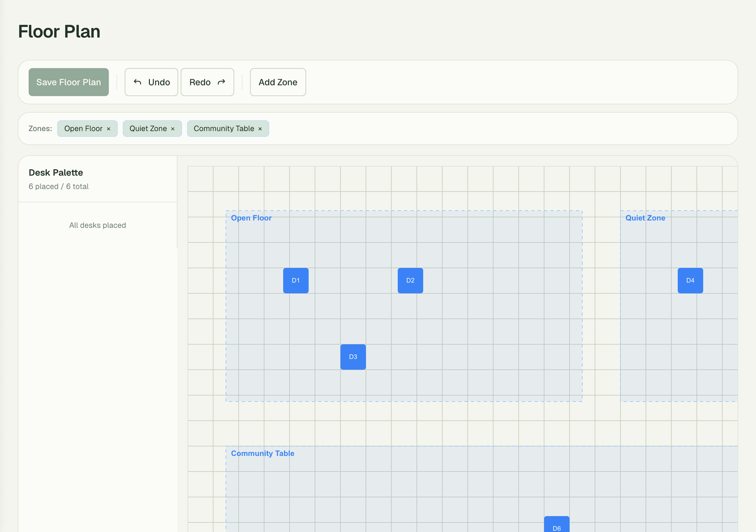
Task: Add a new zone
Action: tap(278, 82)
